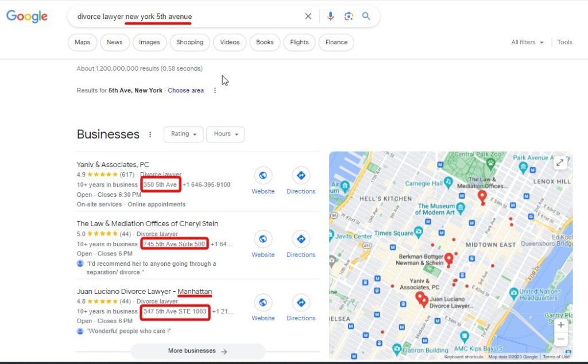Click the Google logo
The height and width of the screenshot is (364, 588).
27,17
